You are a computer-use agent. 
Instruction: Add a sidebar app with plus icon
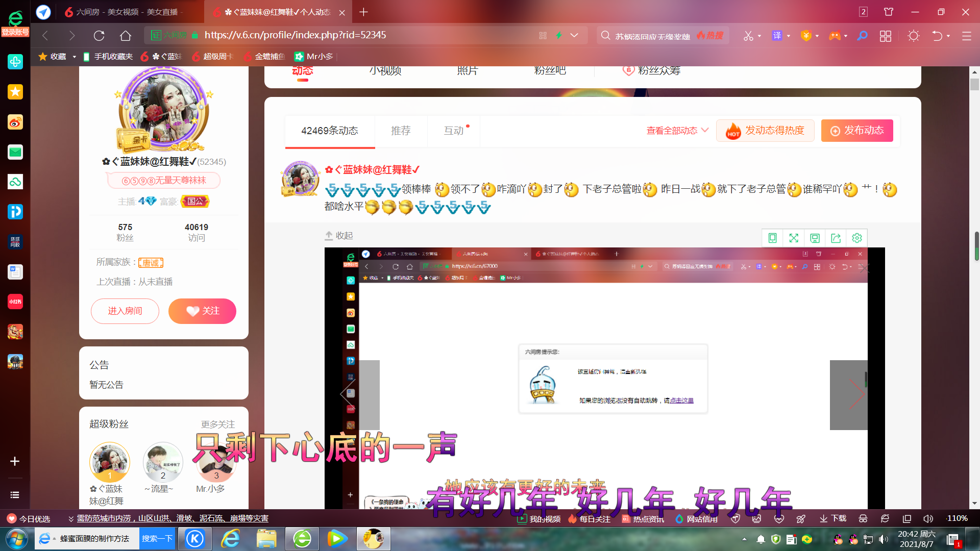pos(15,461)
